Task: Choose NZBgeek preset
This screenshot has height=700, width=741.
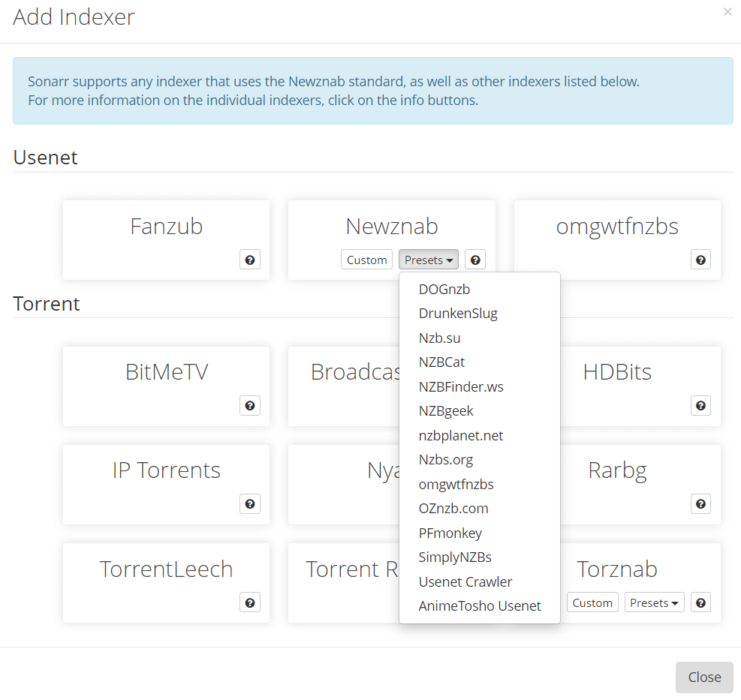Action: 480,411
